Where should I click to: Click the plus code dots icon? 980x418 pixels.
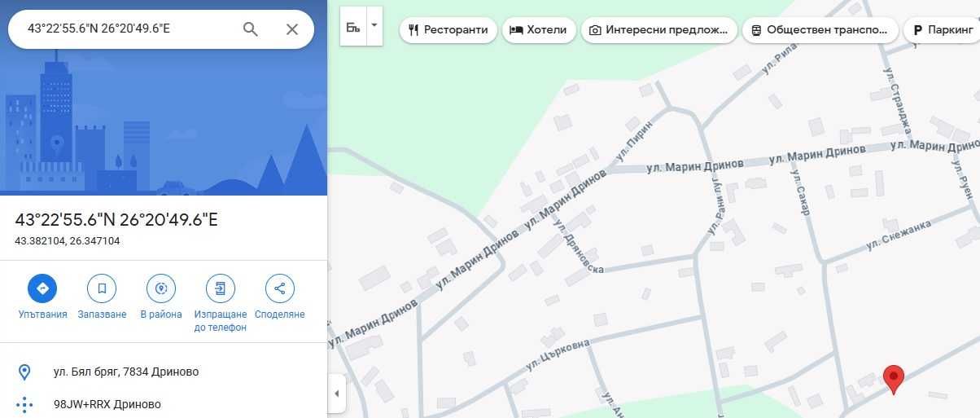(24, 404)
